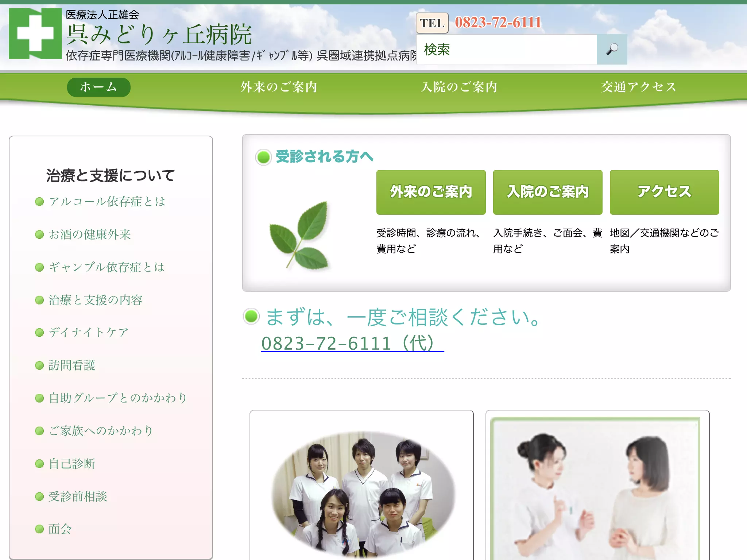The image size is (747, 560).
Task: Click the text 受診時間、診療の流れ、費用など
Action: tap(429, 241)
